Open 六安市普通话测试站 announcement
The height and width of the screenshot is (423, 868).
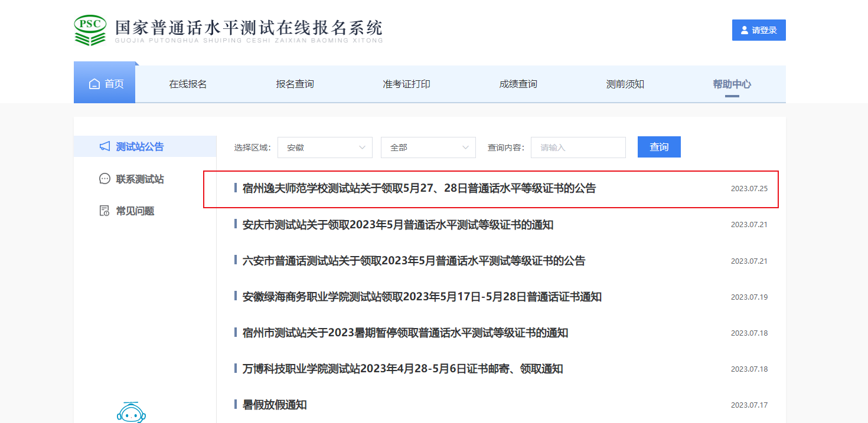[414, 261]
